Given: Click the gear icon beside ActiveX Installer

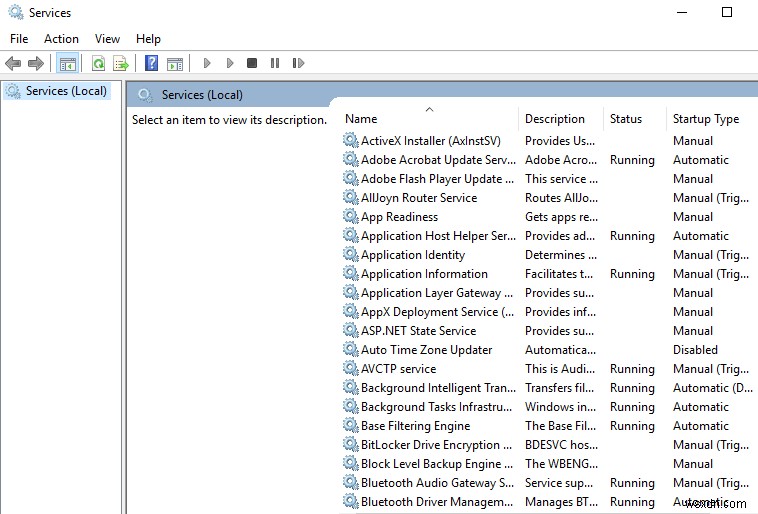Looking at the screenshot, I should point(350,140).
